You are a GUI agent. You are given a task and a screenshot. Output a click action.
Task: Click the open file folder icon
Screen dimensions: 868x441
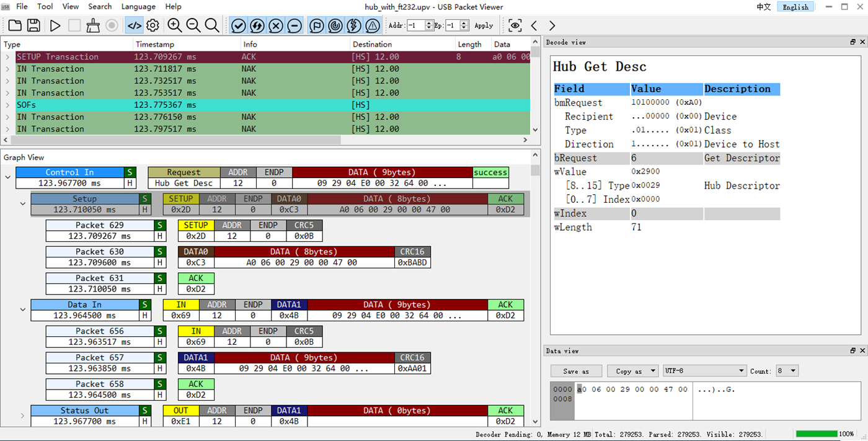[x=15, y=25]
